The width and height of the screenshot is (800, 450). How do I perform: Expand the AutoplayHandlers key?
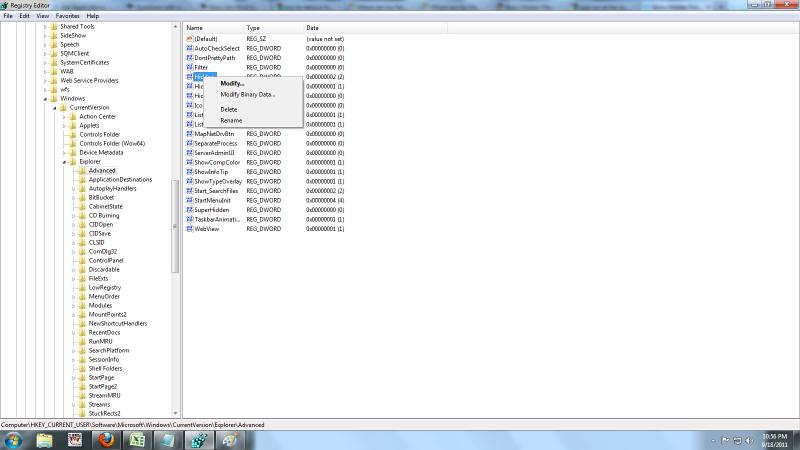(x=73, y=189)
